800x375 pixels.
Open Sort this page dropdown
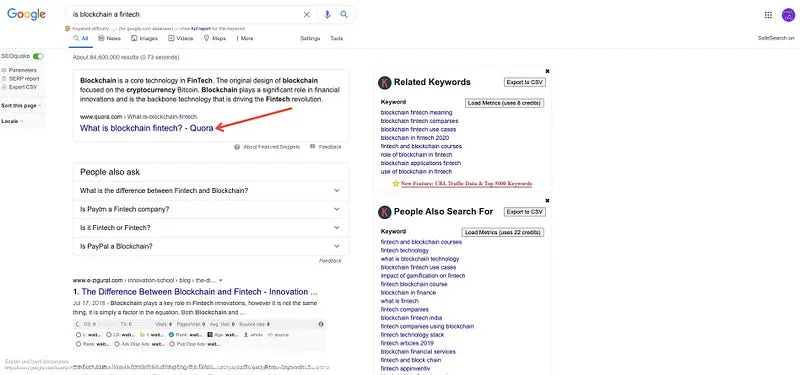21,106
